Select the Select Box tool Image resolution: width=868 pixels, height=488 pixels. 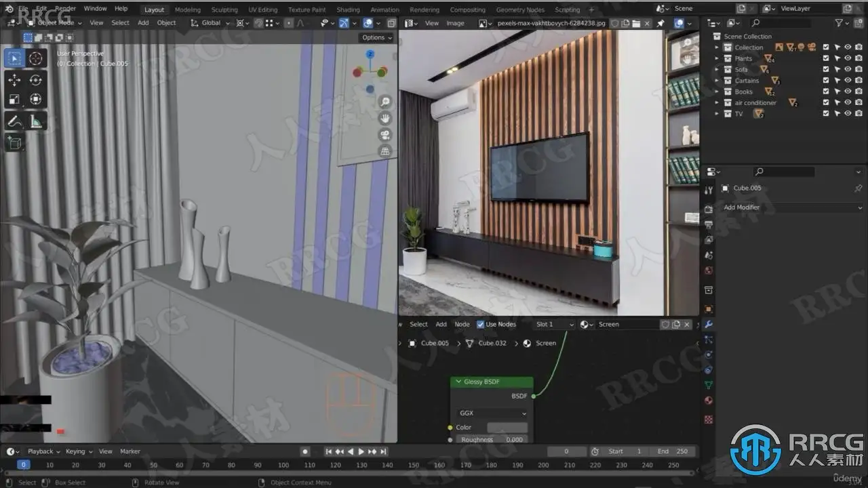[14, 58]
